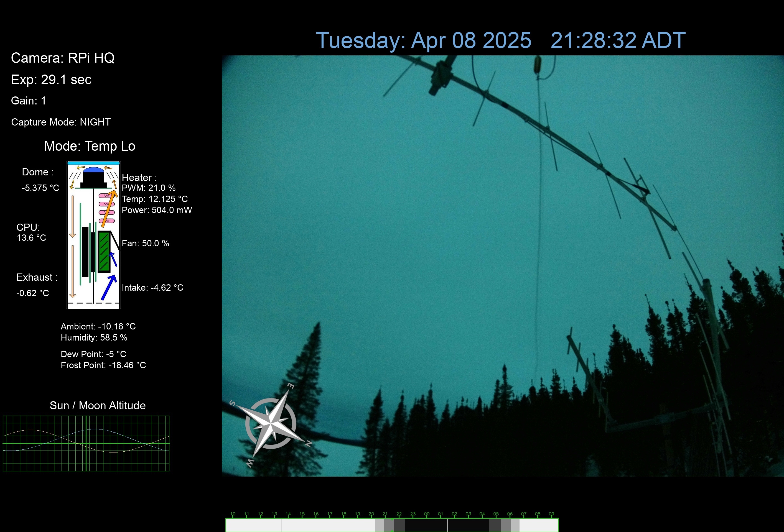
Task: Click the Capture Mode: NIGHT text
Action: pyautogui.click(x=61, y=122)
